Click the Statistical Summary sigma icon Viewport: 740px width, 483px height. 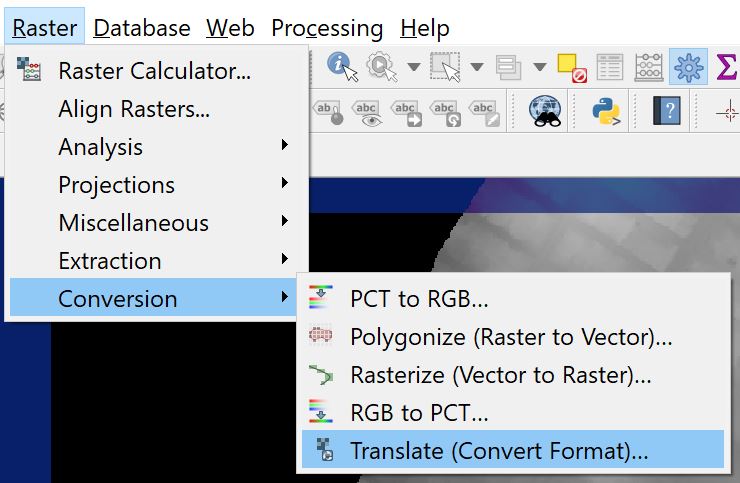[726, 67]
